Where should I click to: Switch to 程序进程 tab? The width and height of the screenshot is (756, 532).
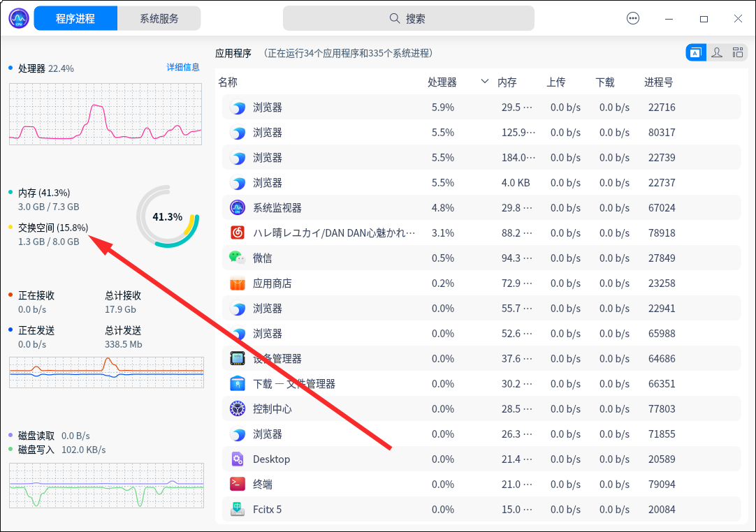[75, 18]
